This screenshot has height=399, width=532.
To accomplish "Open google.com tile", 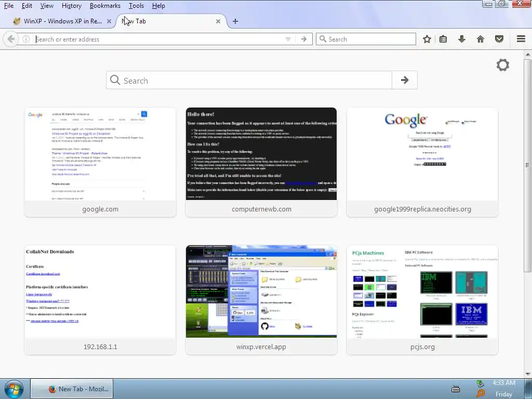I will click(100, 162).
